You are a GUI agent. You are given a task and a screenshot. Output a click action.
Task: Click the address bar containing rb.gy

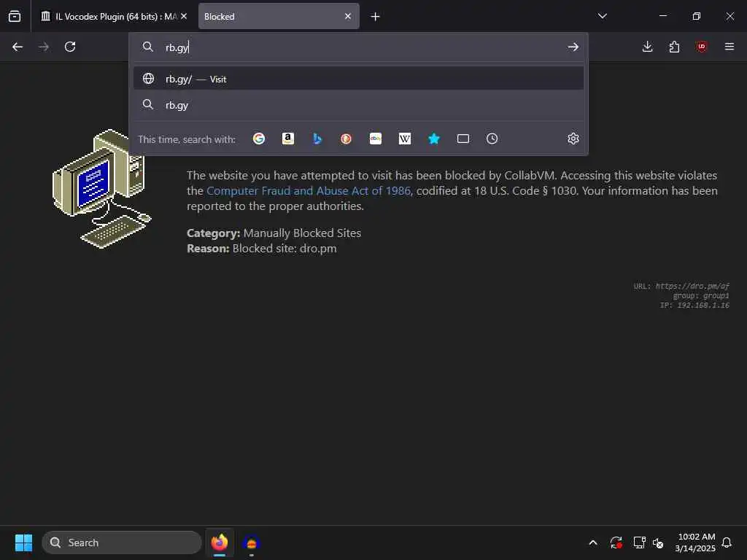tap(358, 47)
